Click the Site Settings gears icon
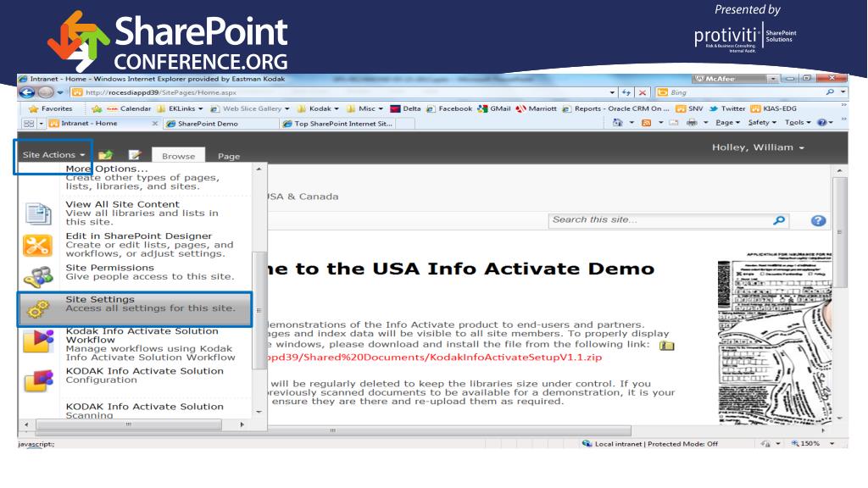 click(x=38, y=308)
